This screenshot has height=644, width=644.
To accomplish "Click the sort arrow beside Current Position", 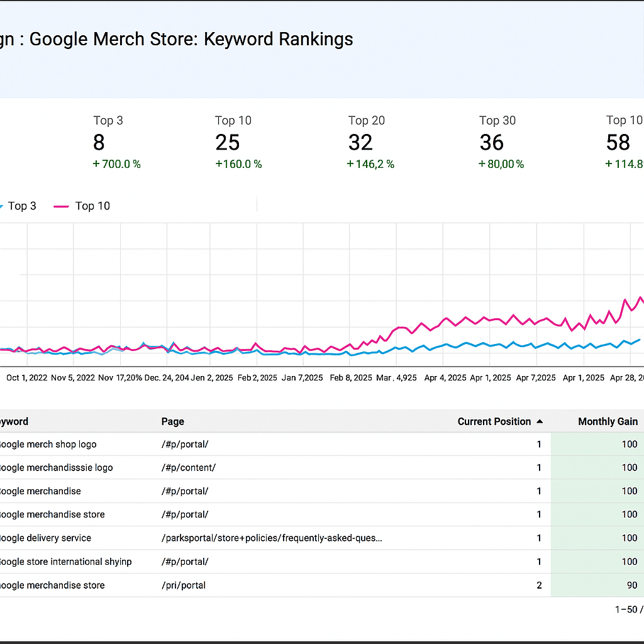I will (540, 421).
